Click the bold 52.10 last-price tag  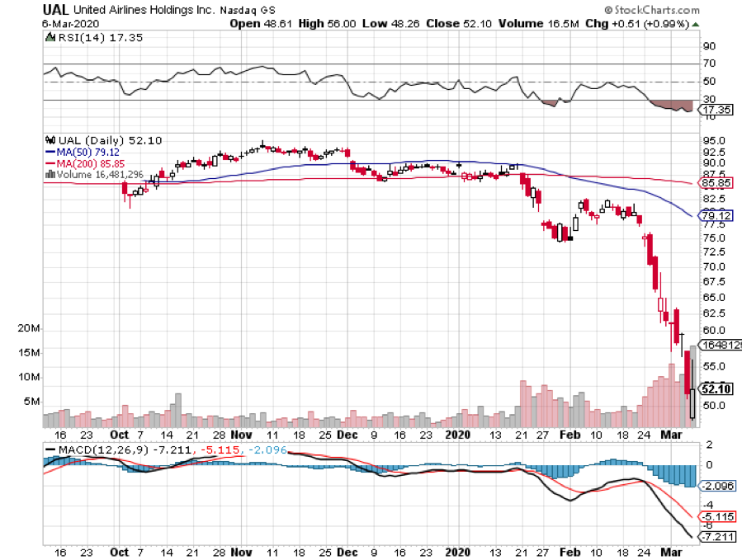pyautogui.click(x=716, y=389)
